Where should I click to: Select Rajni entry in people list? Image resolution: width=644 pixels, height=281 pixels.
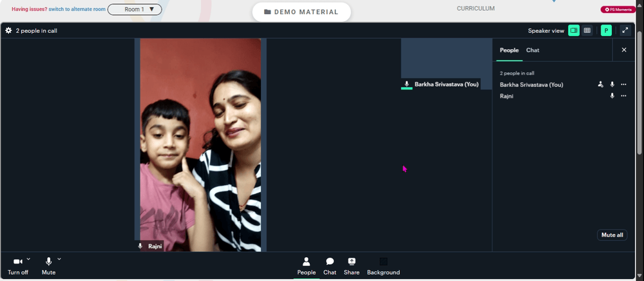tap(506, 96)
